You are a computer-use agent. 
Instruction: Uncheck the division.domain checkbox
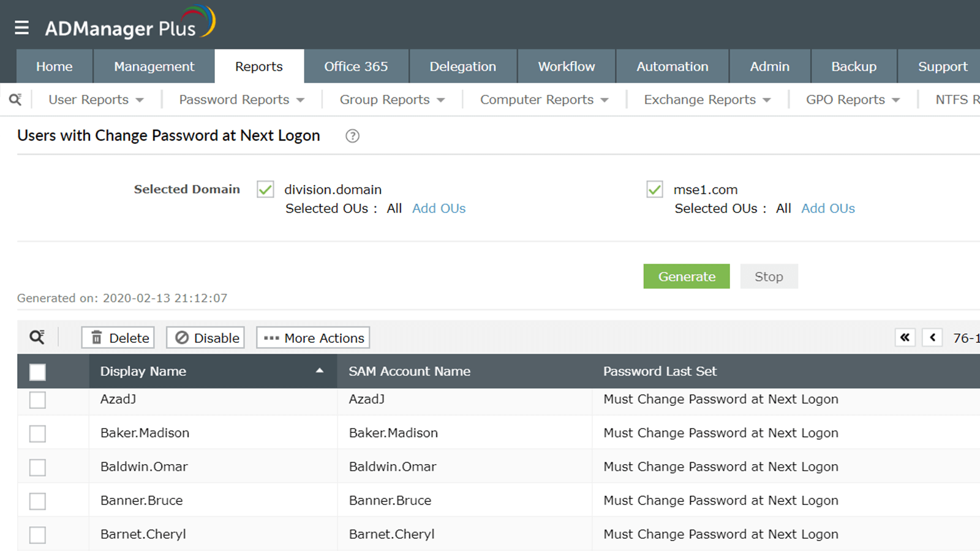pos(265,189)
